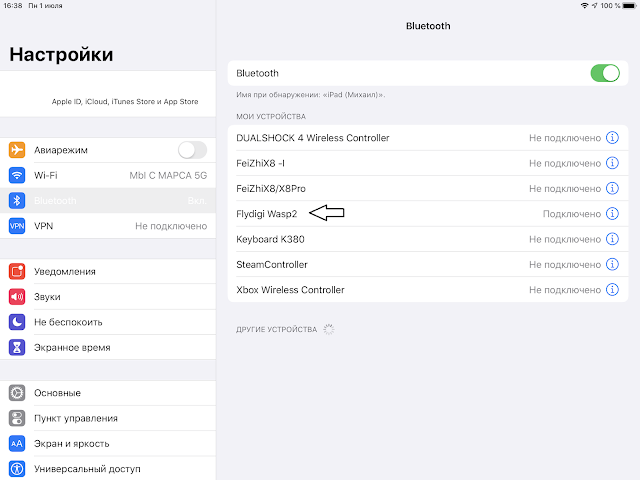Connect to Xbox Wireless Controller

[428, 289]
